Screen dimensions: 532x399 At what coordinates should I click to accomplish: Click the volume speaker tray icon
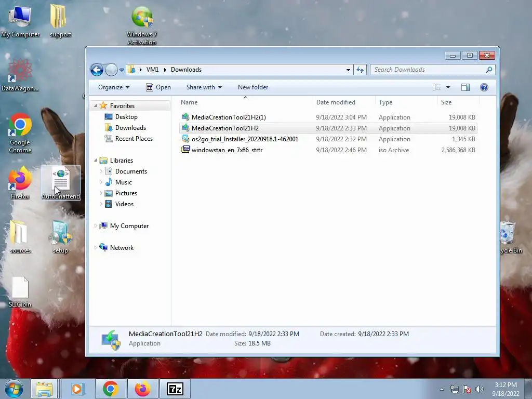[480, 389]
